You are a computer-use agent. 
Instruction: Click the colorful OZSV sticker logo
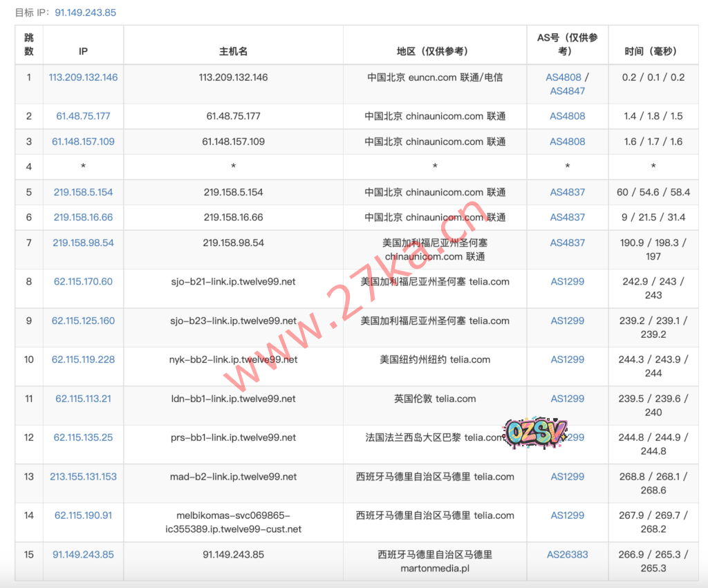click(536, 433)
